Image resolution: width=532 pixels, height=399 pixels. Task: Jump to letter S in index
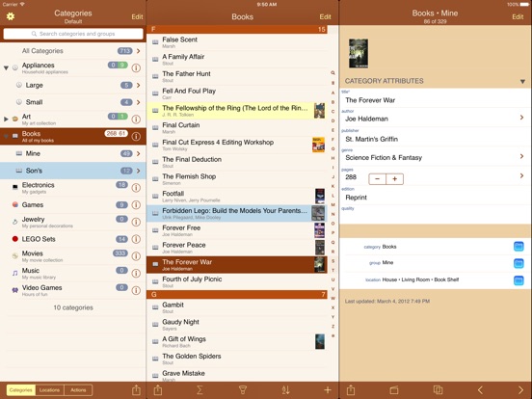[x=332, y=261]
